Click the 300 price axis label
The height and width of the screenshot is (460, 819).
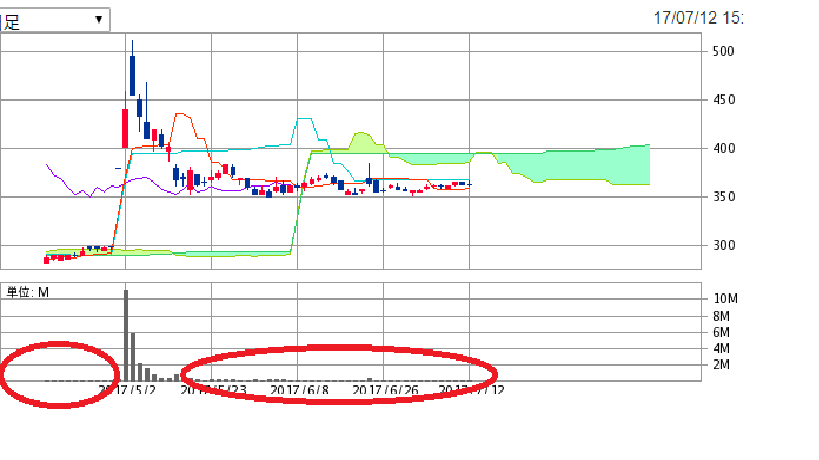724,245
